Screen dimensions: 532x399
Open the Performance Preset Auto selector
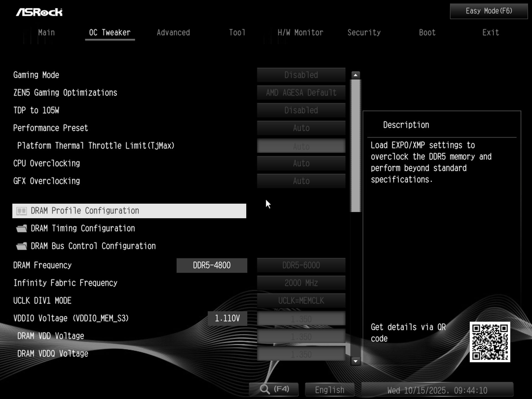pos(301,128)
